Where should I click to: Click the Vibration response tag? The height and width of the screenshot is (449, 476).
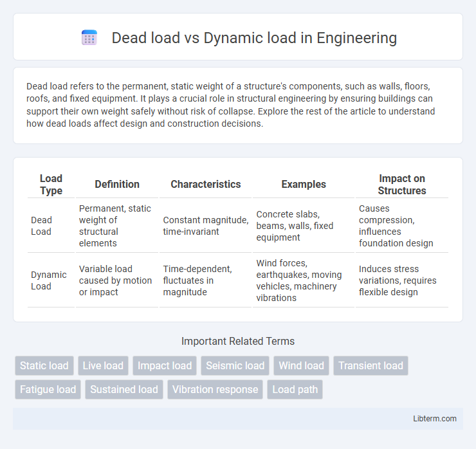[x=215, y=389]
